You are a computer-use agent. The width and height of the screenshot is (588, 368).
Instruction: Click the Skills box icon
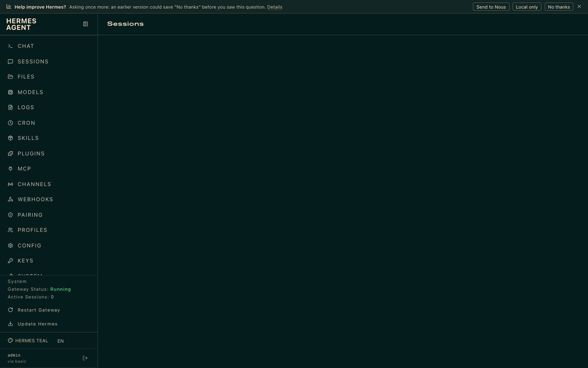point(10,138)
